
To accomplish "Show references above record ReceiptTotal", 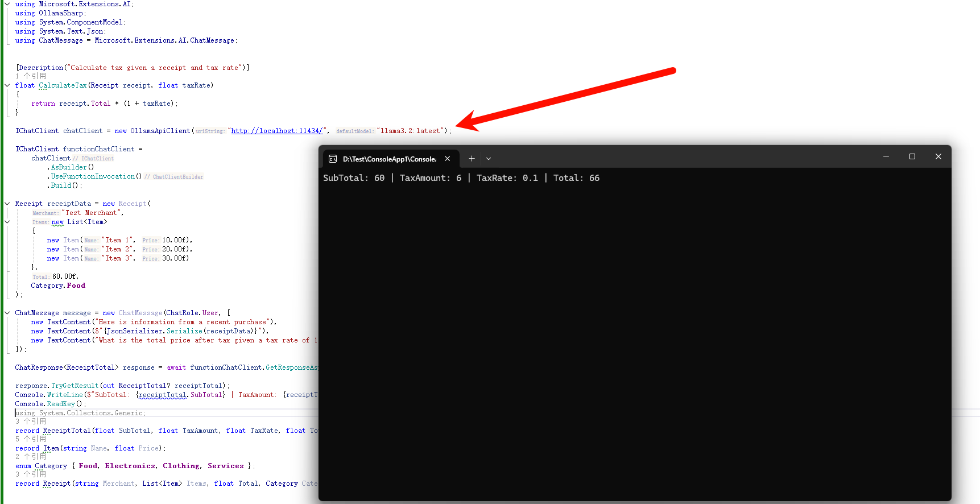I will click(31, 422).
